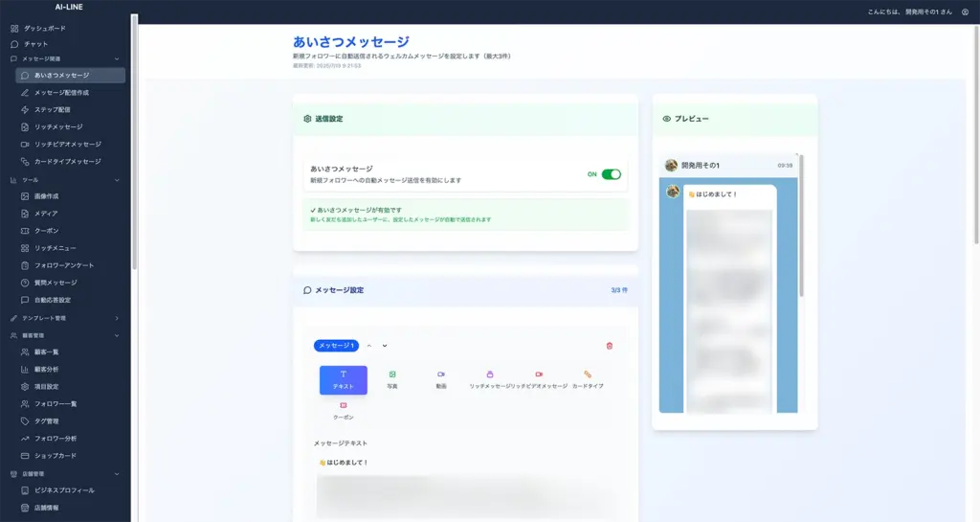The width and height of the screenshot is (980, 522).
Task: Click the user profile icon in top bar
Action: pyautogui.click(x=965, y=11)
